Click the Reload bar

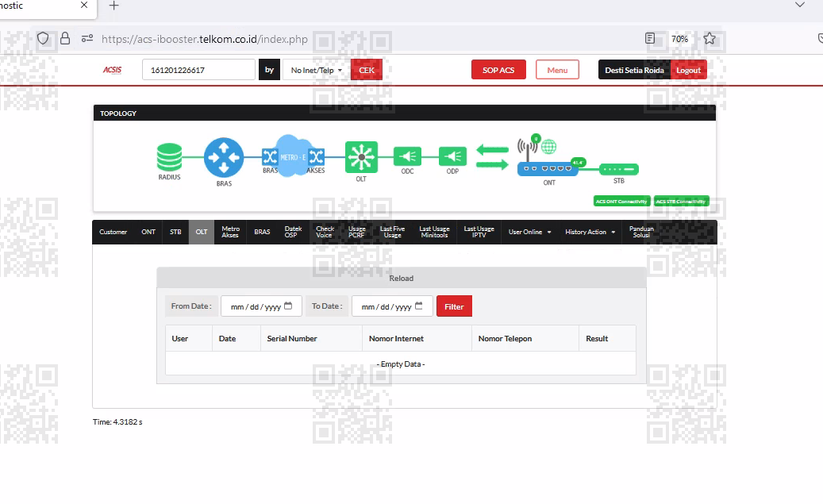click(x=402, y=279)
